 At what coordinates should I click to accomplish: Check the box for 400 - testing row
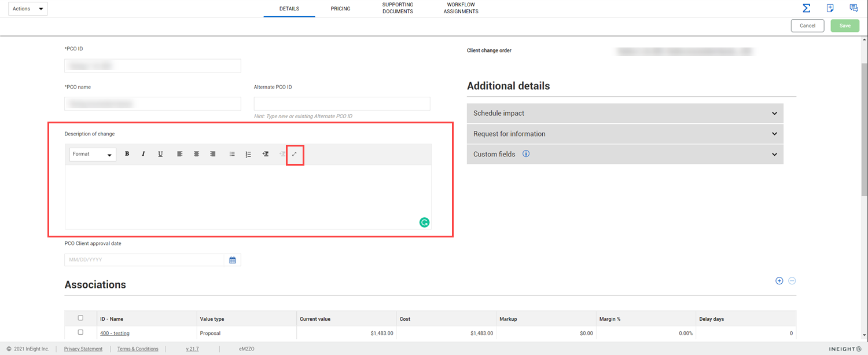click(80, 332)
